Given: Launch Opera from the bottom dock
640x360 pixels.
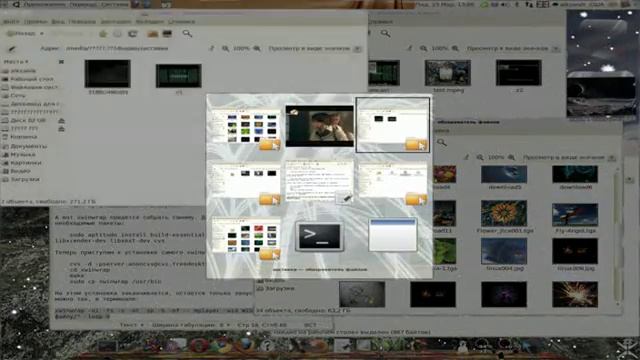Looking at the screenshot, I should point(199,346).
